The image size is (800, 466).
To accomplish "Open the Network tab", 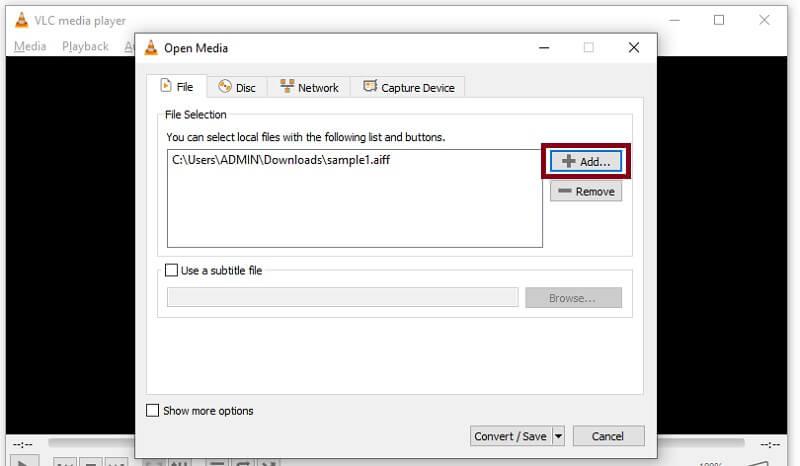I will (309, 87).
